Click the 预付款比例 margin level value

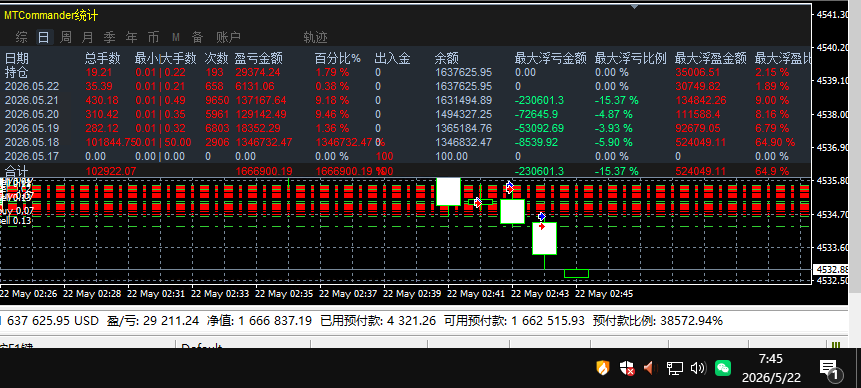[658, 320]
